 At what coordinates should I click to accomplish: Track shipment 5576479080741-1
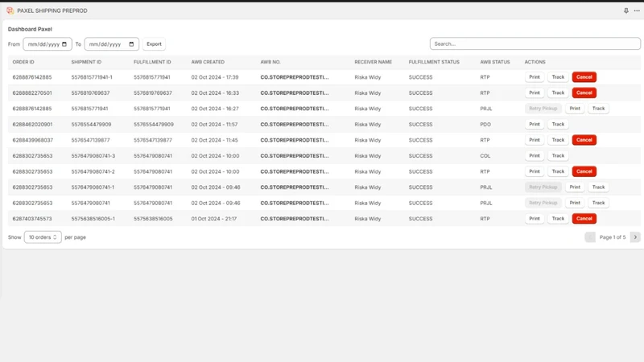598,187
